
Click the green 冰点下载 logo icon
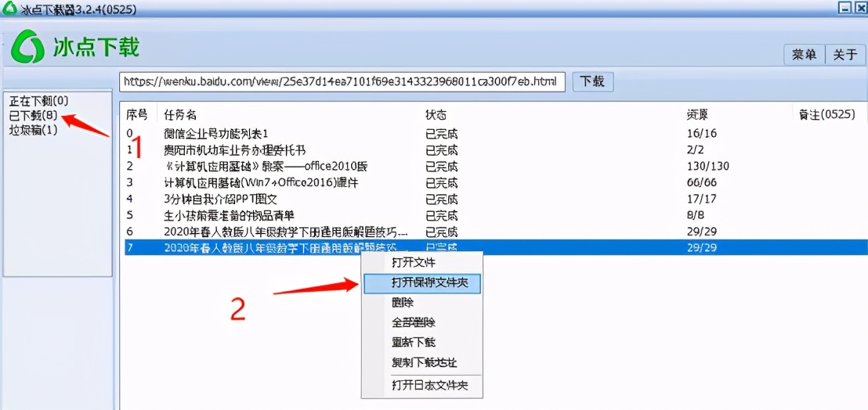coord(27,46)
